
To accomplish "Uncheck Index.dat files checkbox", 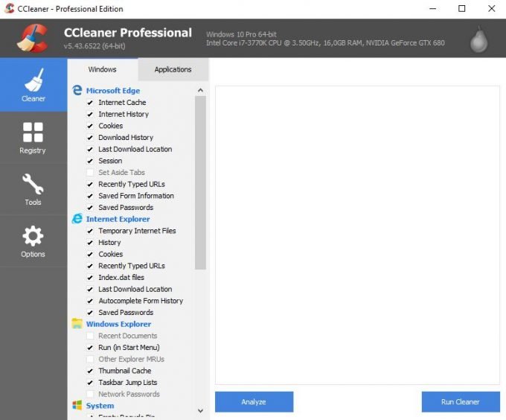I will pos(90,278).
